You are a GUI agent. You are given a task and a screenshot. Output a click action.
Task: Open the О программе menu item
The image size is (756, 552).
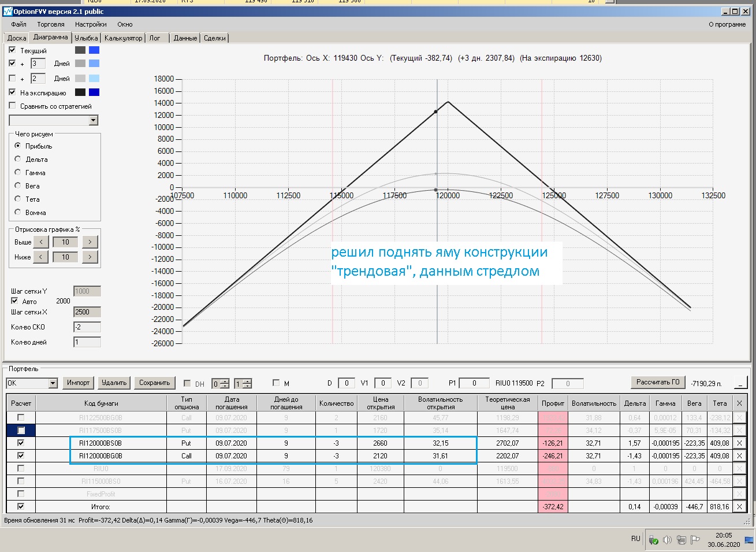[x=727, y=24]
